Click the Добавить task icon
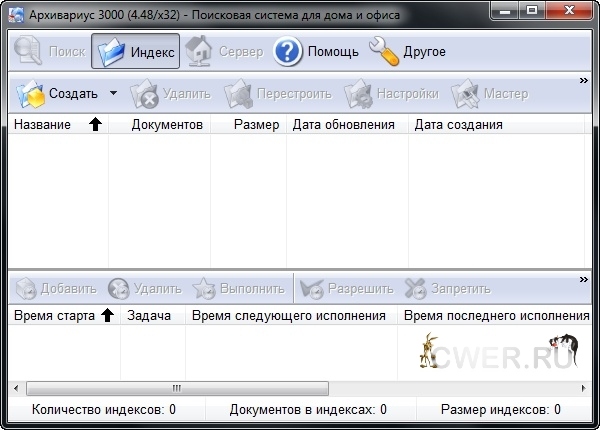The image size is (600, 430). coord(24,289)
